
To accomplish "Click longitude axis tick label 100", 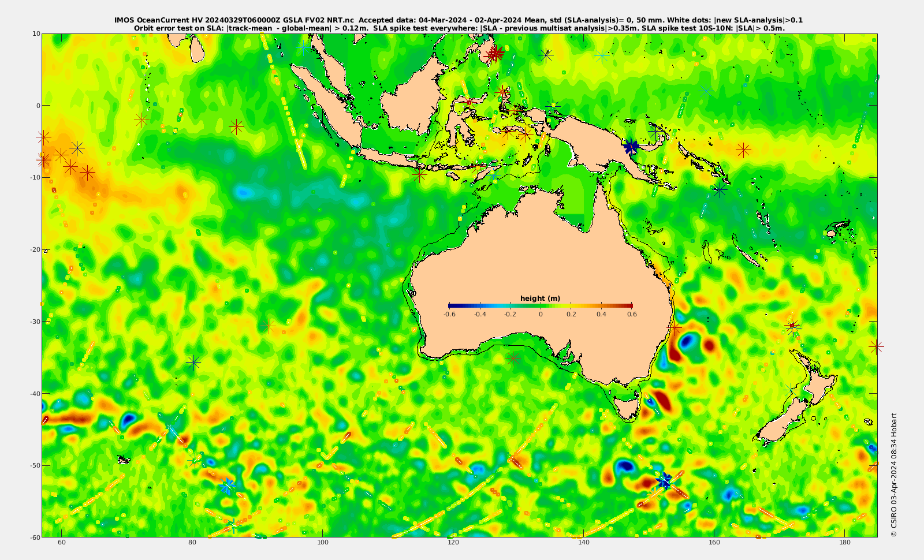I will (x=323, y=543).
